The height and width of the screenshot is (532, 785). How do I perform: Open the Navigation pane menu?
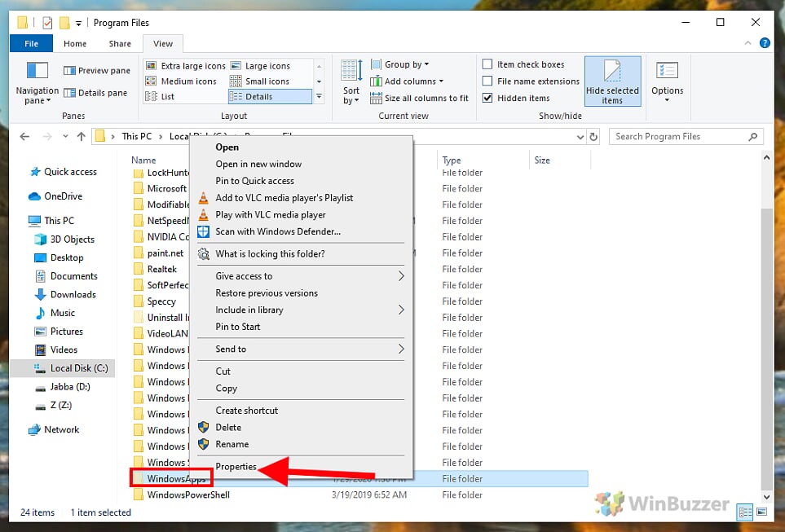coord(37,82)
